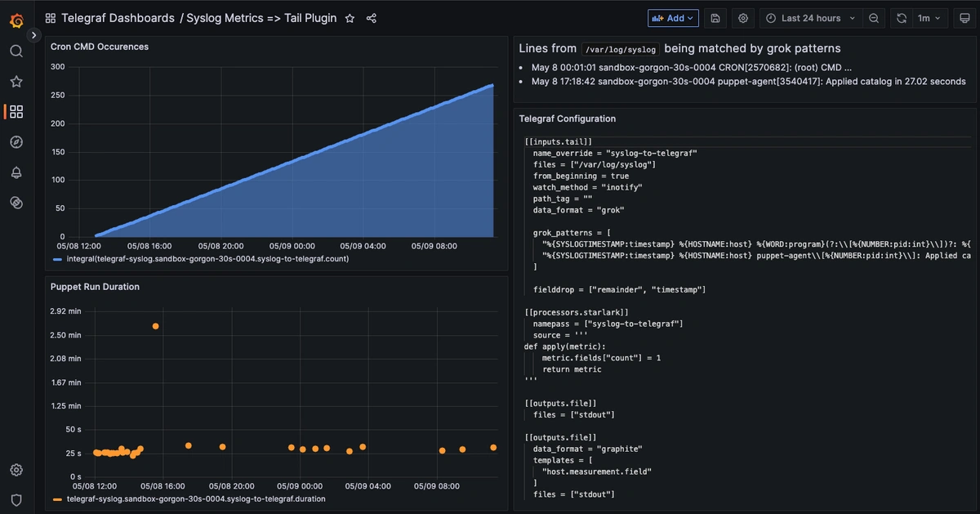Open Cron CMD Occurences panel title
The width and height of the screenshot is (980, 514).
(100, 47)
